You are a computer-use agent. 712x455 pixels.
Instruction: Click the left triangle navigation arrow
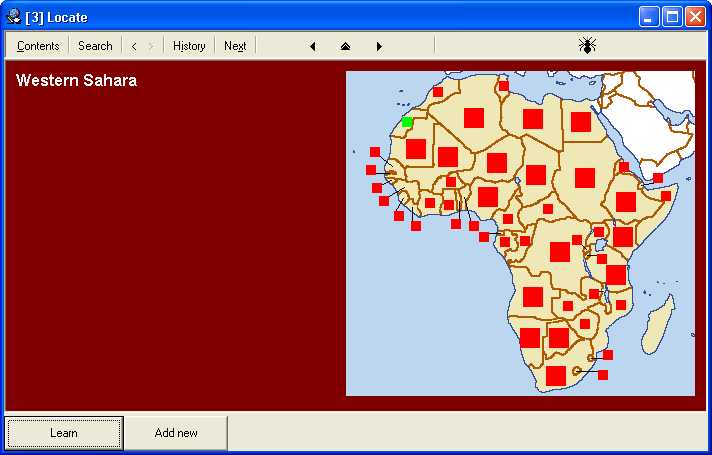(313, 46)
